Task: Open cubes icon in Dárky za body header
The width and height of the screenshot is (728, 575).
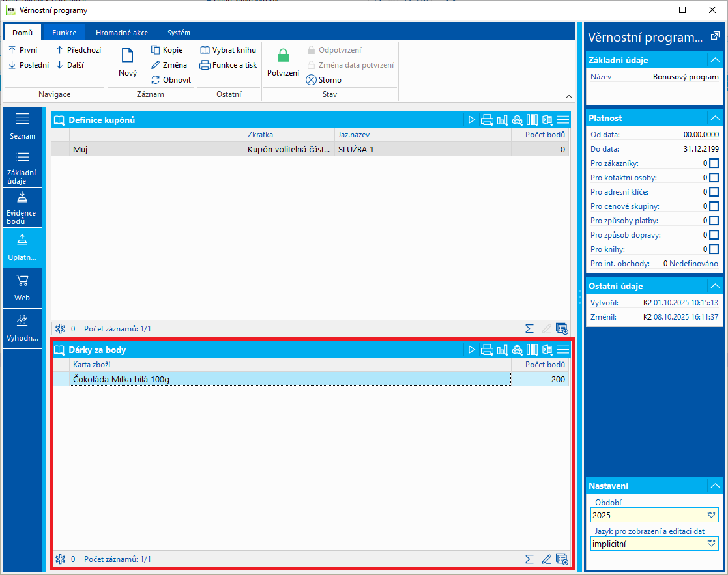Action: tap(517, 350)
